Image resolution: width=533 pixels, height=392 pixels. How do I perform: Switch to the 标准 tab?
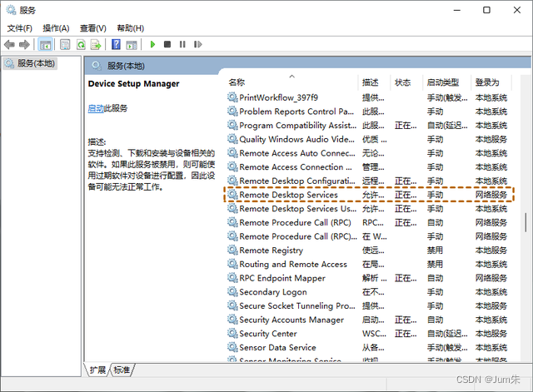click(x=122, y=370)
